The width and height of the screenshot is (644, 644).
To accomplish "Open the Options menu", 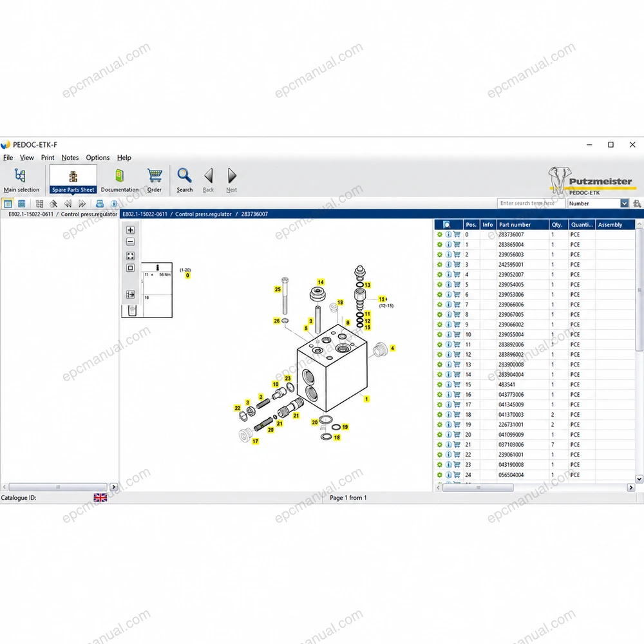I will pos(98,158).
